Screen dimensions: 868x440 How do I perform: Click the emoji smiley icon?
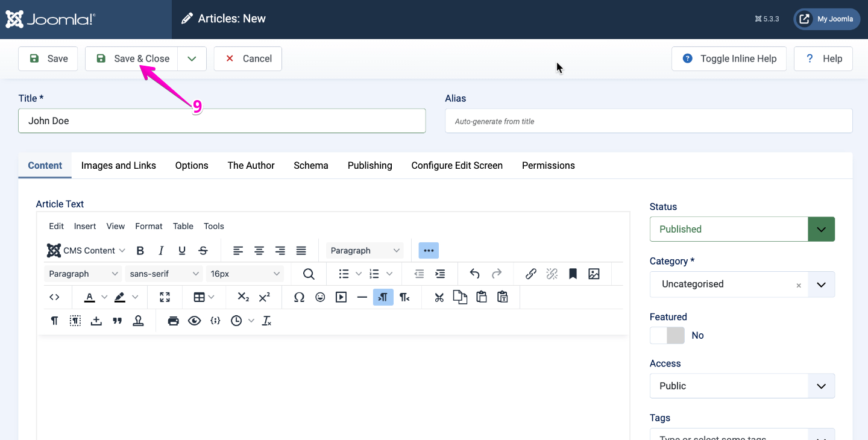click(320, 297)
